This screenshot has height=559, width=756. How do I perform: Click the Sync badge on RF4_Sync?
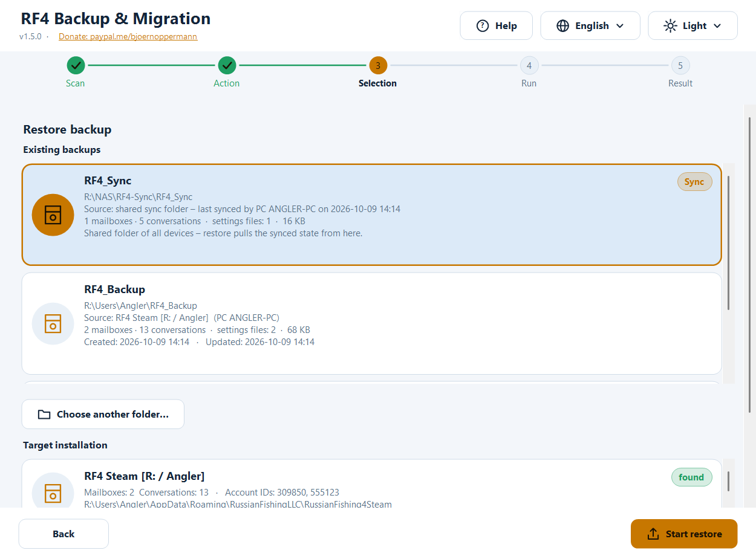point(694,182)
